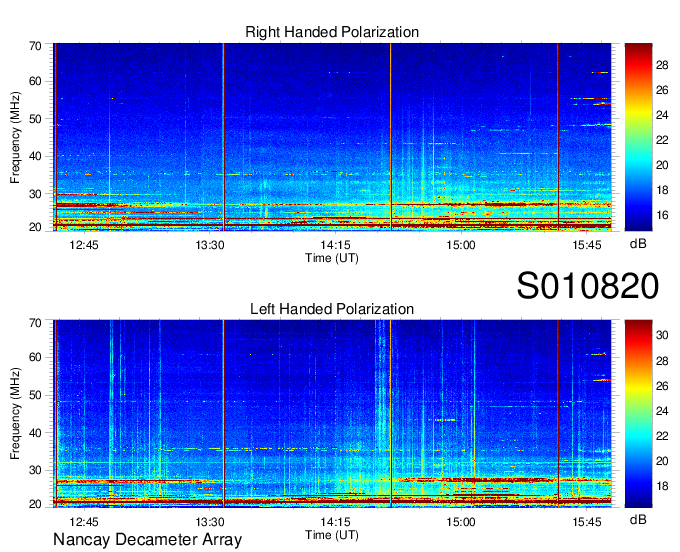Click Time (UT) label under Right Handed plot
Image resolution: width=680 pixels, height=552 pixels.
pyautogui.click(x=332, y=258)
